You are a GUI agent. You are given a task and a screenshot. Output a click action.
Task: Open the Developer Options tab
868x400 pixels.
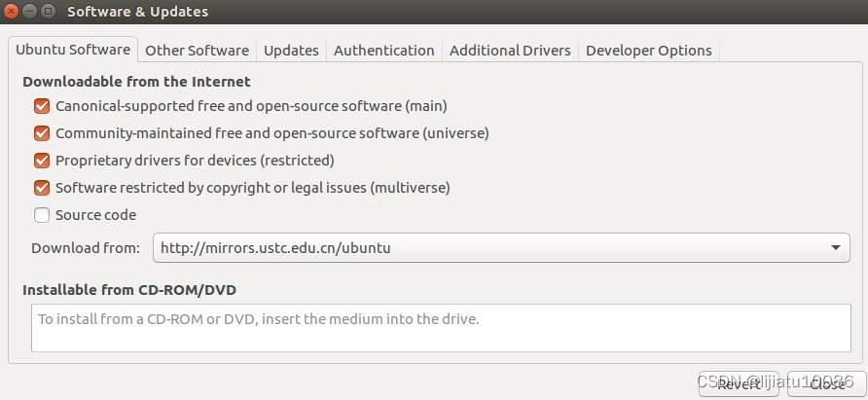(x=649, y=51)
